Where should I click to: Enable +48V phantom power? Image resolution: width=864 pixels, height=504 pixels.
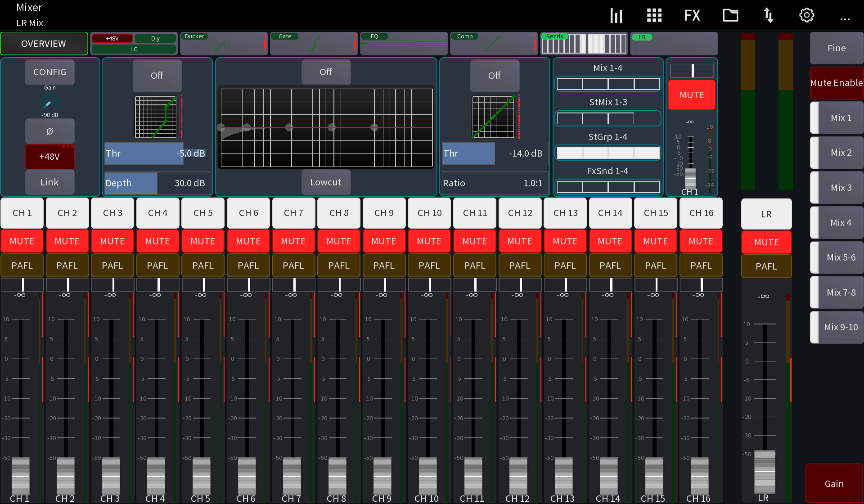49,156
